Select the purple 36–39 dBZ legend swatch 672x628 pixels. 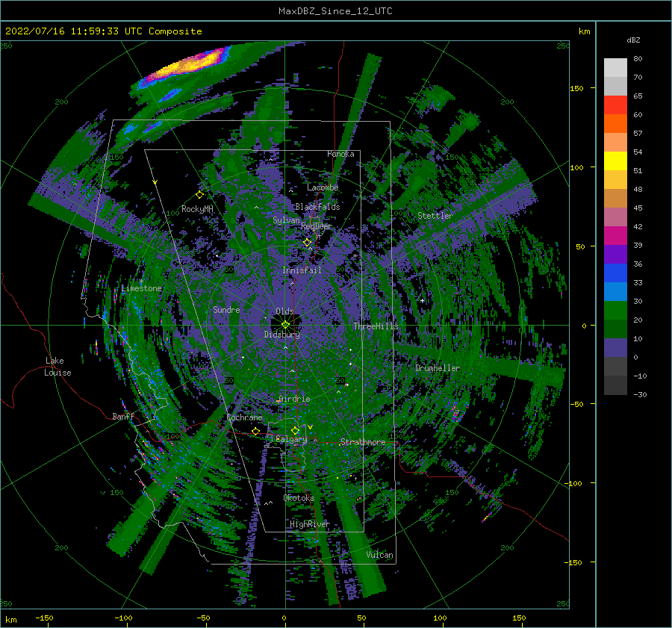pyautogui.click(x=615, y=255)
